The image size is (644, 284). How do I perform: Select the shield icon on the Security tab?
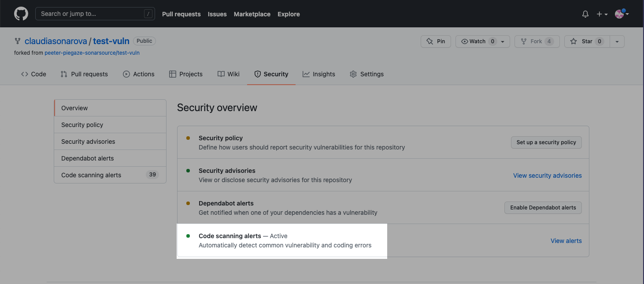coord(257,74)
